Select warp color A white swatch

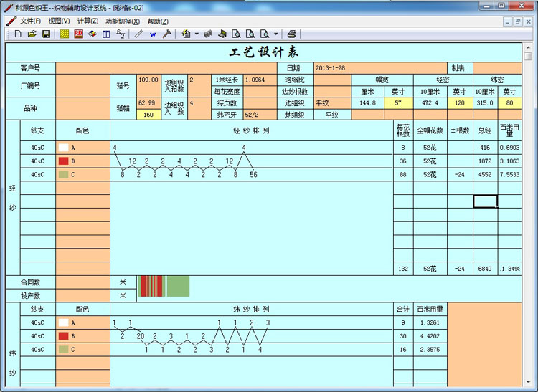click(63, 148)
